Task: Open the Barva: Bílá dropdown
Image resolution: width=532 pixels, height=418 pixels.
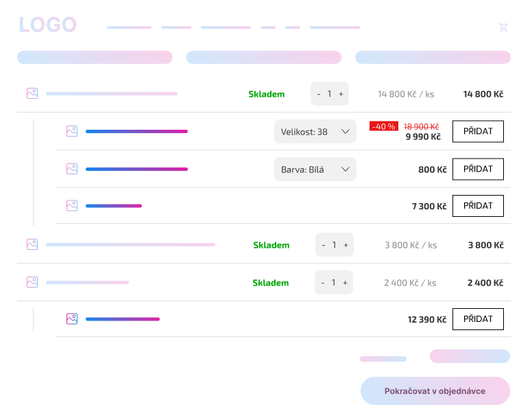Action: pos(315,169)
